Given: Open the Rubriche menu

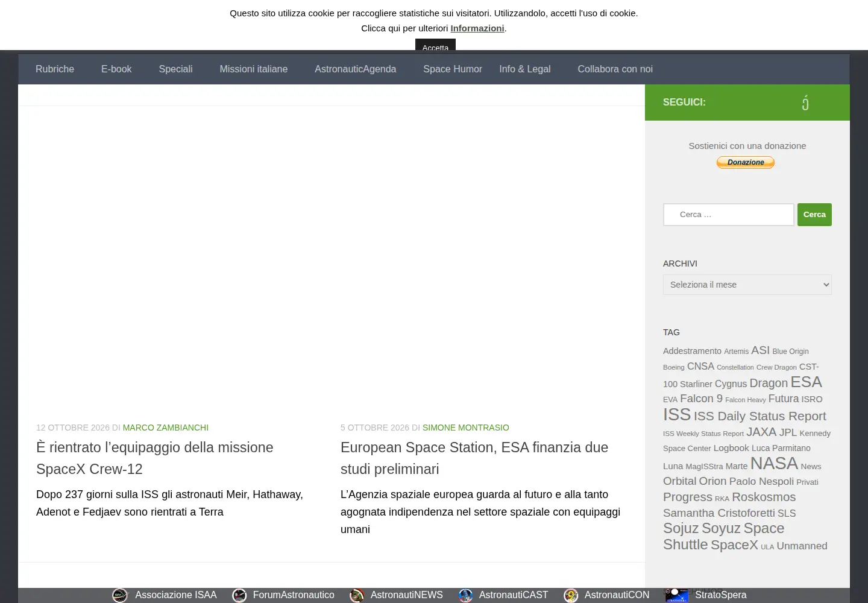Looking at the screenshot, I should point(55,69).
